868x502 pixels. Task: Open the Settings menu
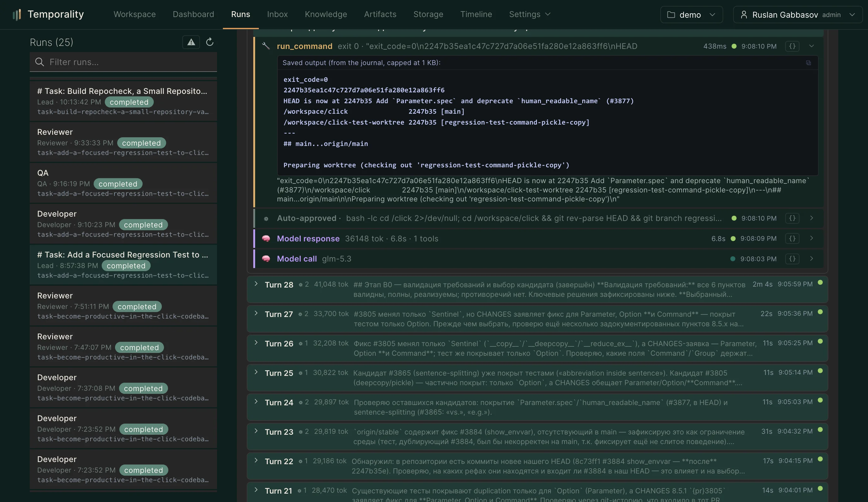[530, 14]
